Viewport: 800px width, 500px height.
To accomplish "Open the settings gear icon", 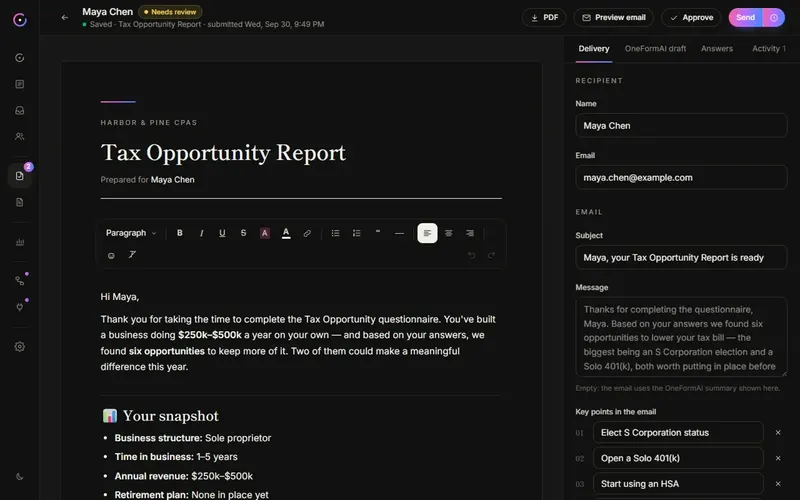I will [19, 346].
